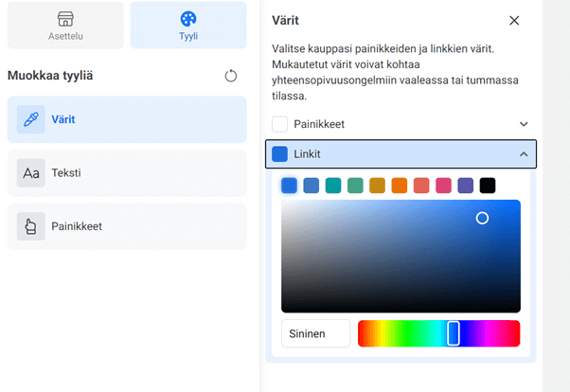Image resolution: width=570 pixels, height=392 pixels.
Task: Click the Muokkaa tyyliä heading
Action: pyautogui.click(x=50, y=76)
